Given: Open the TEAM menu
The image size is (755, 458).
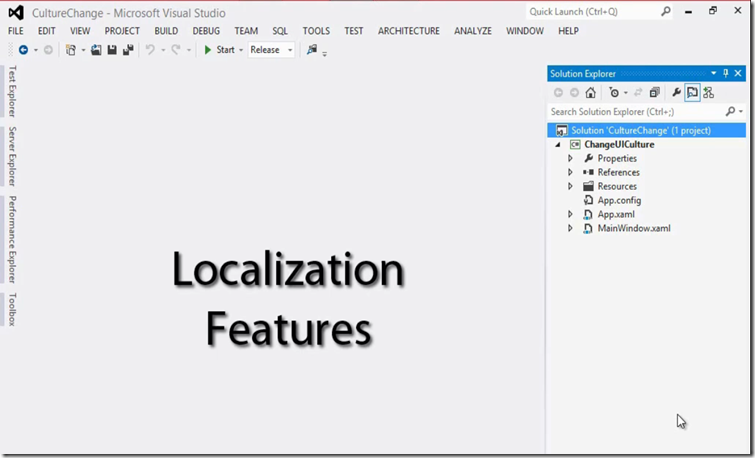Looking at the screenshot, I should 246,31.
